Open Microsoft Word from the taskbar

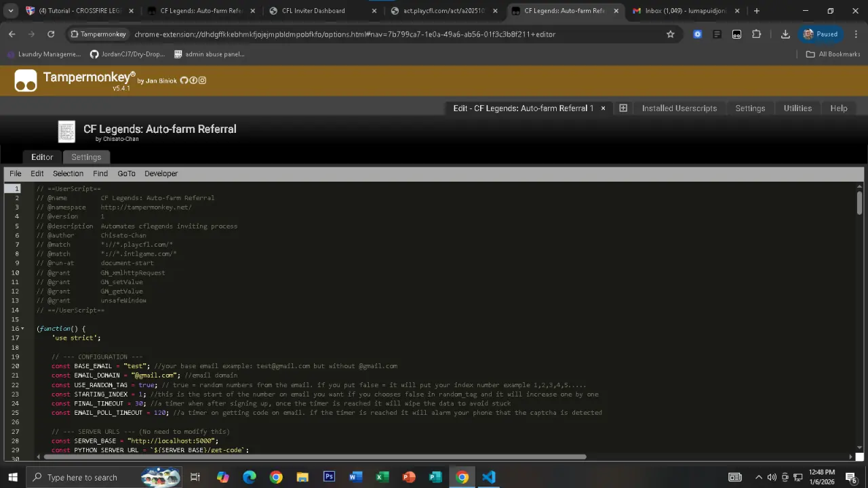(x=355, y=477)
